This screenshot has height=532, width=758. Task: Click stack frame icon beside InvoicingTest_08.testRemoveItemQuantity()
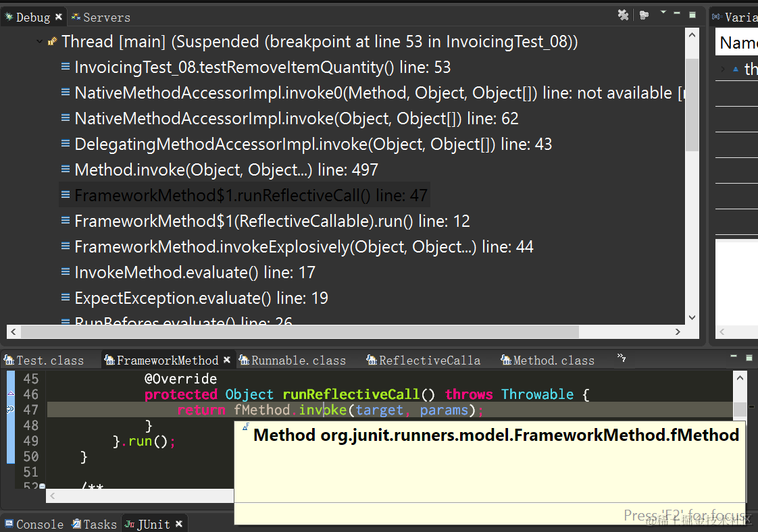coord(66,67)
